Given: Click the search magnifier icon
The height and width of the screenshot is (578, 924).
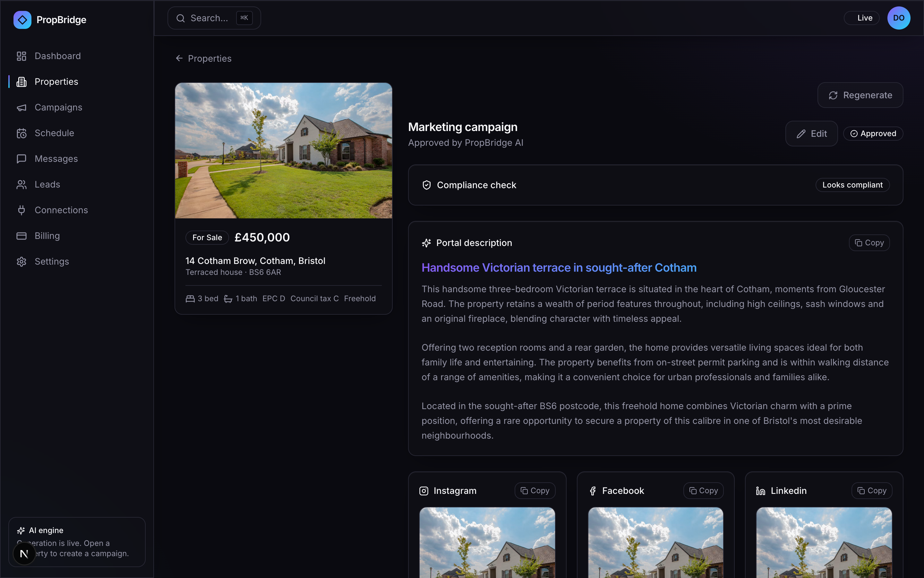Looking at the screenshot, I should coord(181,18).
